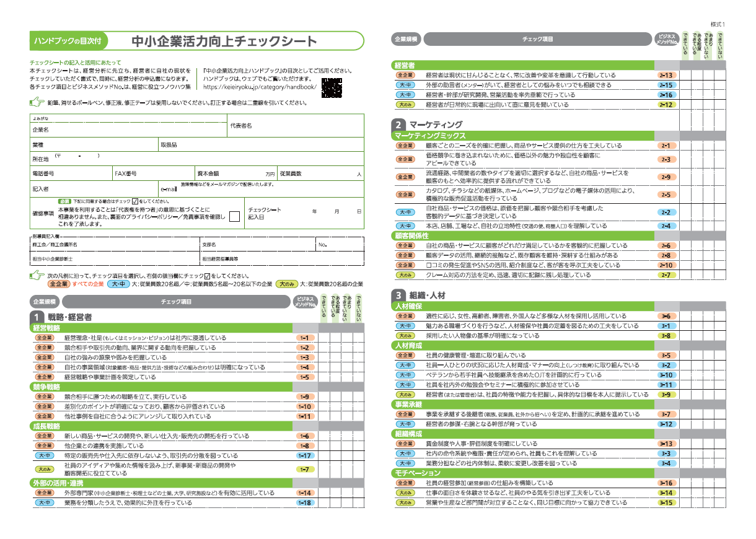Click the 3-9 business method badge
Image resolution: width=756 pixels, height=539 pixels.
pyautogui.click(x=666, y=394)
